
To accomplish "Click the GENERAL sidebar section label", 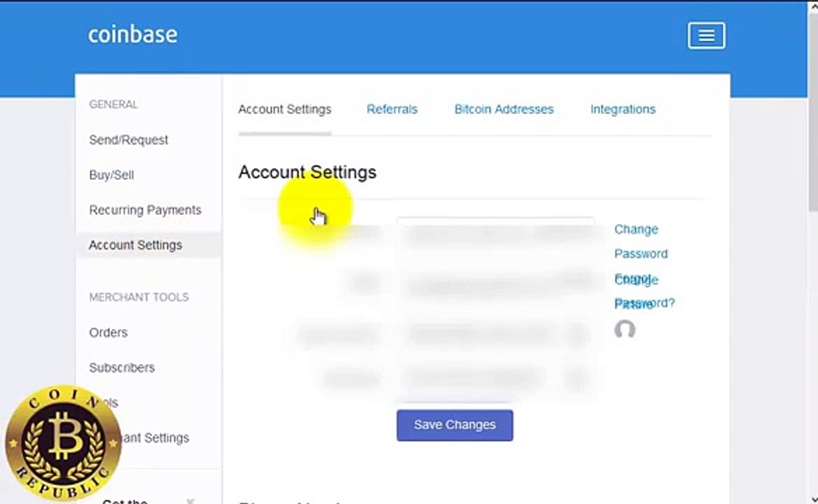I will tap(113, 104).
